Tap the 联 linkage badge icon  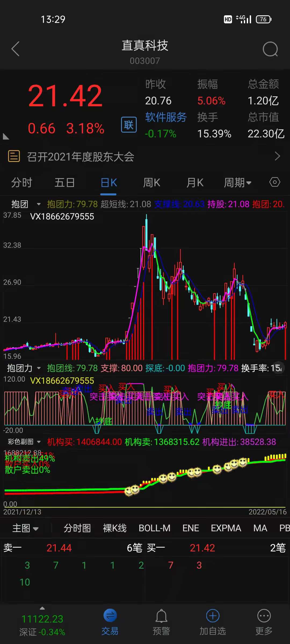129,125
